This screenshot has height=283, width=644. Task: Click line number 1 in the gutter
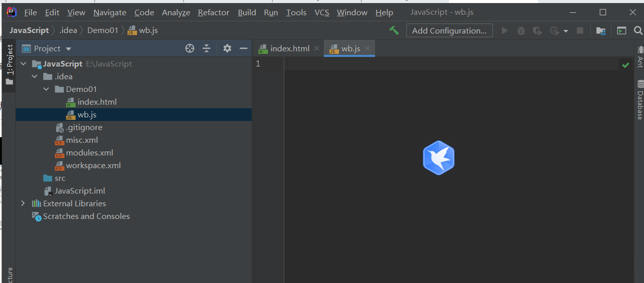(258, 64)
